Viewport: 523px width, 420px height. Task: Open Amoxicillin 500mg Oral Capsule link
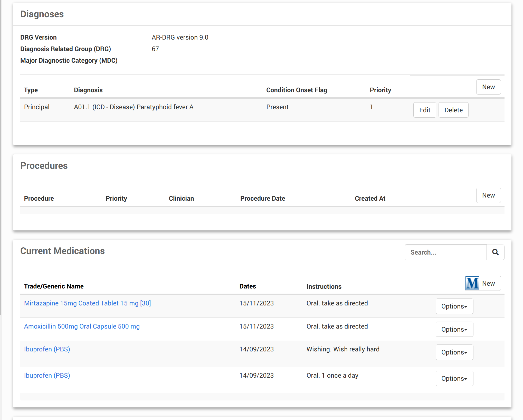tap(82, 326)
